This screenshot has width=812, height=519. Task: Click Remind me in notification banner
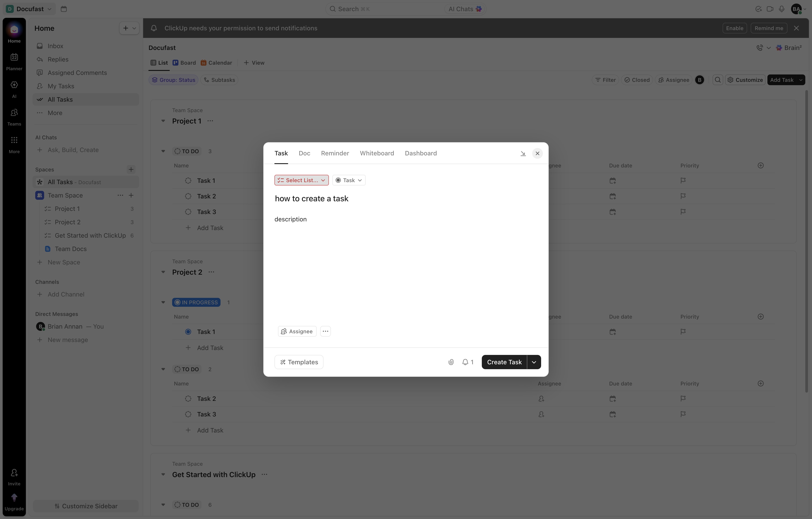tap(769, 28)
